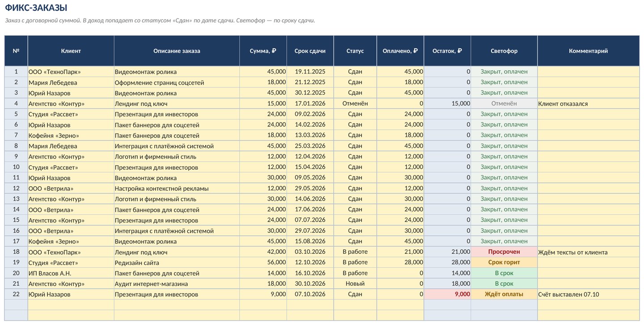Click the 28,000 remainder cell
Viewport: 644px width, 325px height.
447,262
